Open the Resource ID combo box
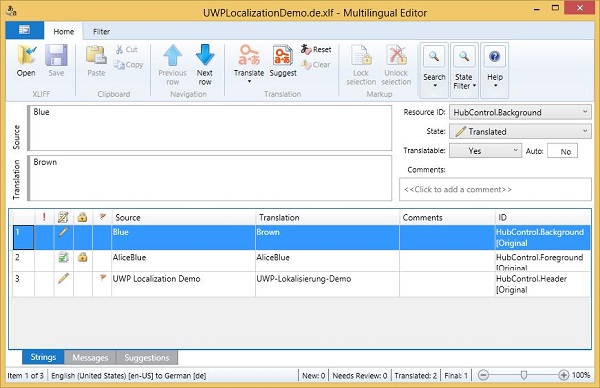Screen dimensions: 600x388 [520, 112]
